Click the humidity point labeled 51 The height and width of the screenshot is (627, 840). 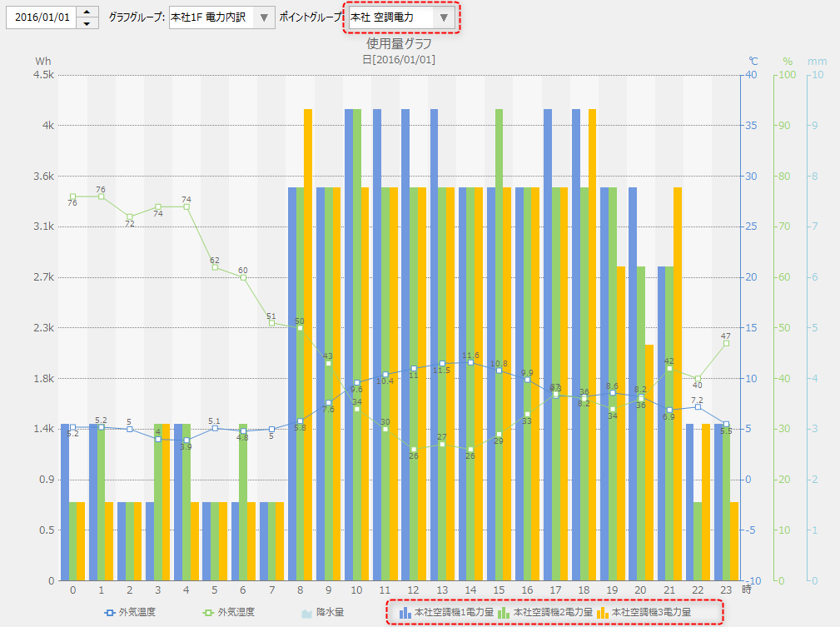coord(271,322)
